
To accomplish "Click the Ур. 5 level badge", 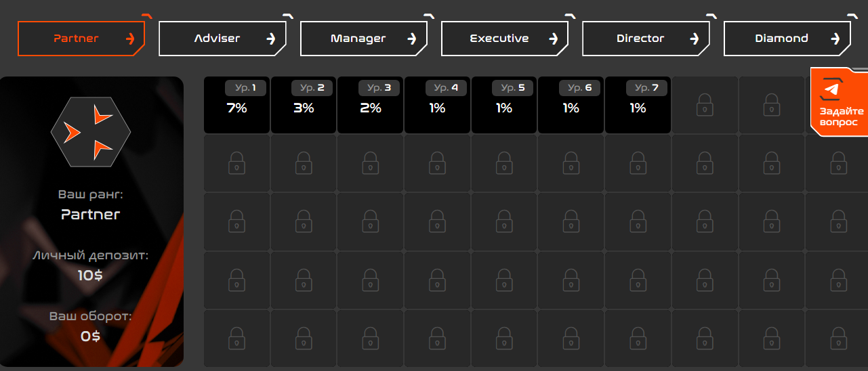I will click(x=513, y=88).
